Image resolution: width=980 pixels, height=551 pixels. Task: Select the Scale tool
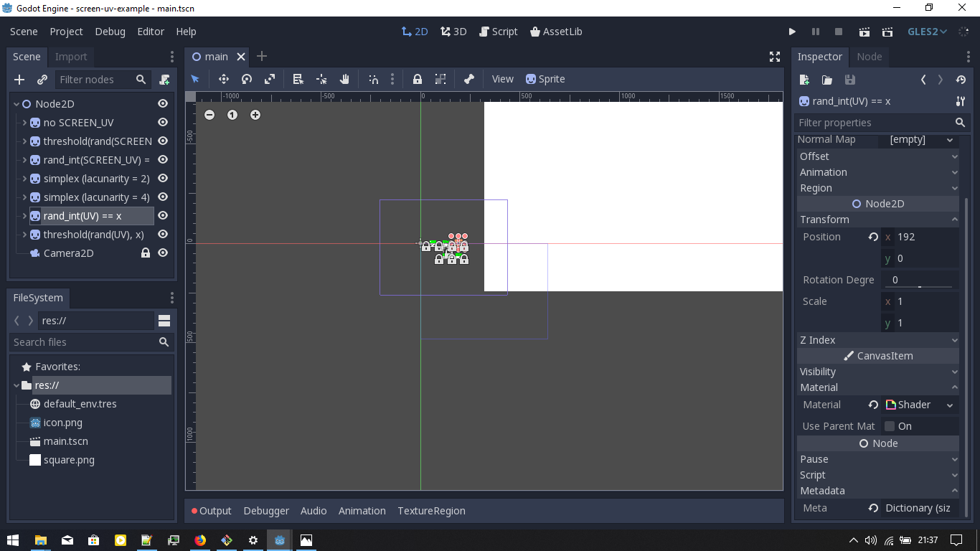point(270,79)
